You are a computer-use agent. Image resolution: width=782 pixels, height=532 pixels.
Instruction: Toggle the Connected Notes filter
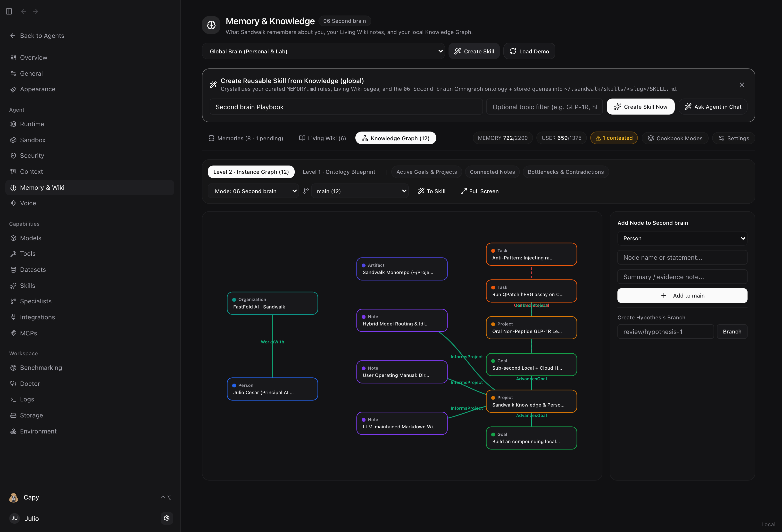[x=492, y=172]
